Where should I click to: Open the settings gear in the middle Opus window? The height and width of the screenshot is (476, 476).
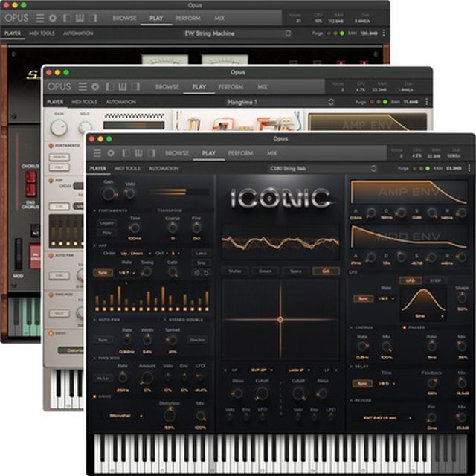[x=95, y=87]
